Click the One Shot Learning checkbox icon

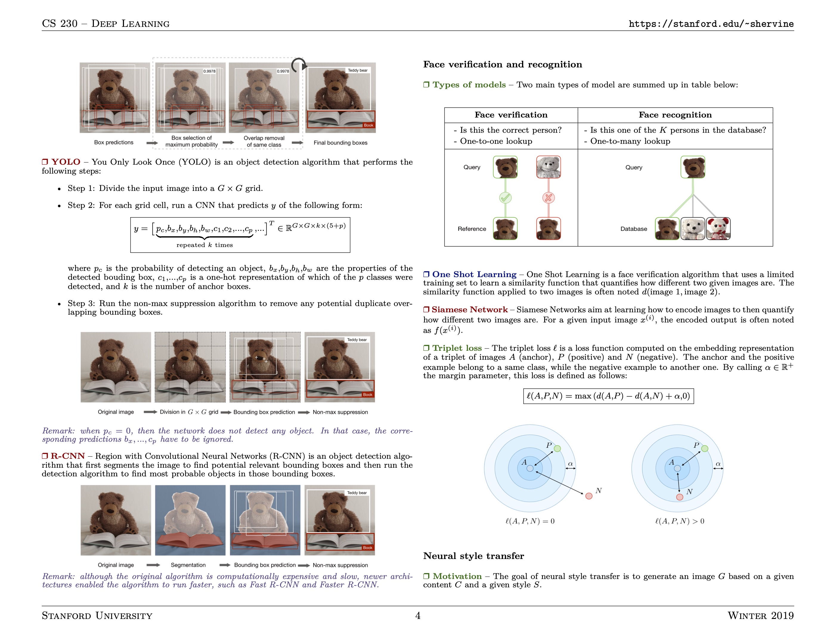427,275
